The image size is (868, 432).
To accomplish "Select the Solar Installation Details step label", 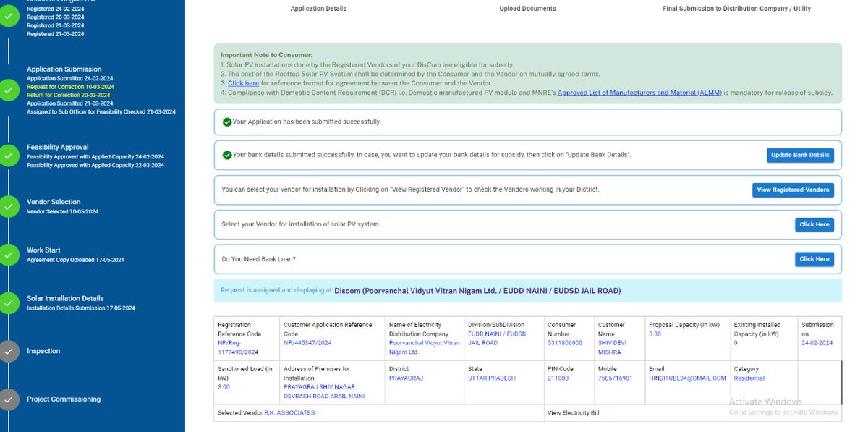I will coord(65,298).
